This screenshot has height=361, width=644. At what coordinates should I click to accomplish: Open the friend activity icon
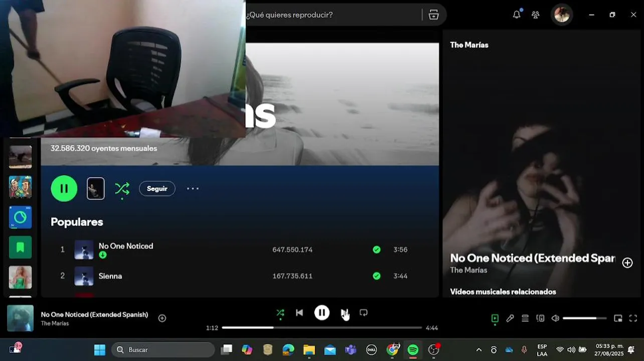[536, 15]
